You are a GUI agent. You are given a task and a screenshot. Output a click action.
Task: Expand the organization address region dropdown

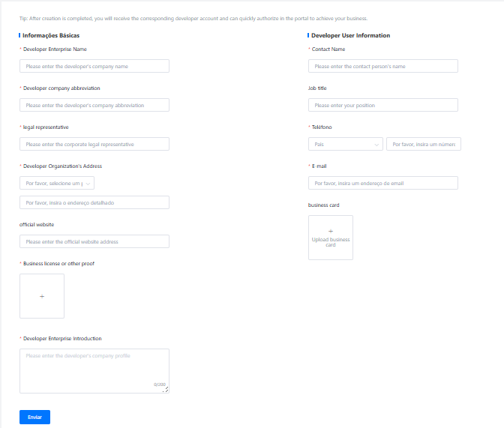(57, 183)
